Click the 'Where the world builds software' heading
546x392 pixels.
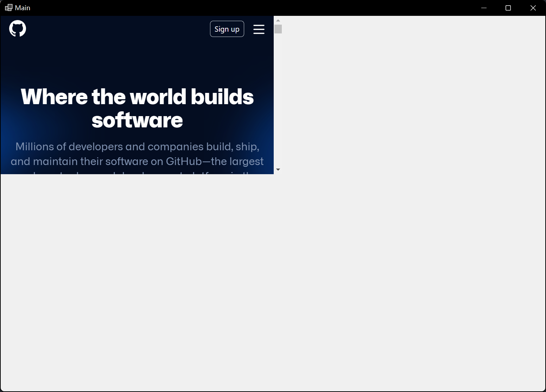pyautogui.click(x=137, y=108)
